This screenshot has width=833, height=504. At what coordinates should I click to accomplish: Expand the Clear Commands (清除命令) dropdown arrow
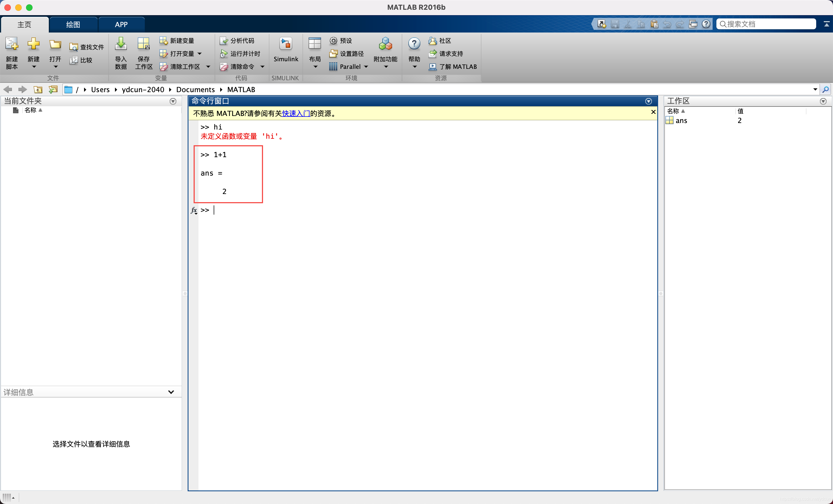pyautogui.click(x=262, y=67)
